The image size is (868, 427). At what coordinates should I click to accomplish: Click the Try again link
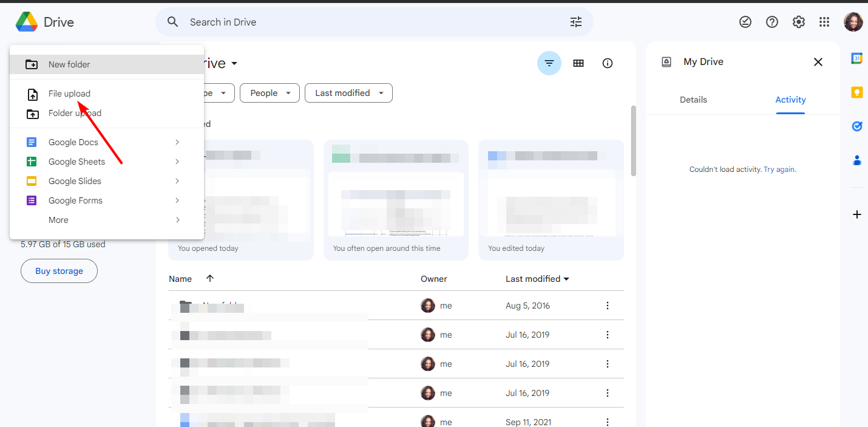779,169
